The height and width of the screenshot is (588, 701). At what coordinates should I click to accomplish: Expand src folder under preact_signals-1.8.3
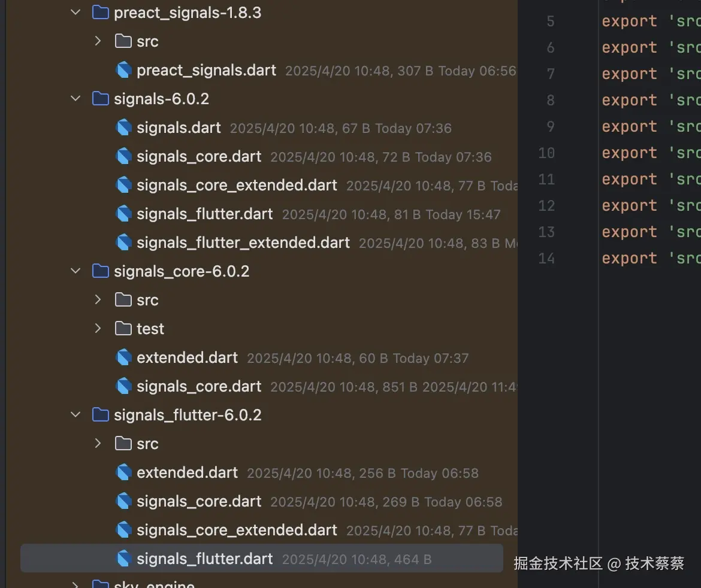(x=98, y=41)
